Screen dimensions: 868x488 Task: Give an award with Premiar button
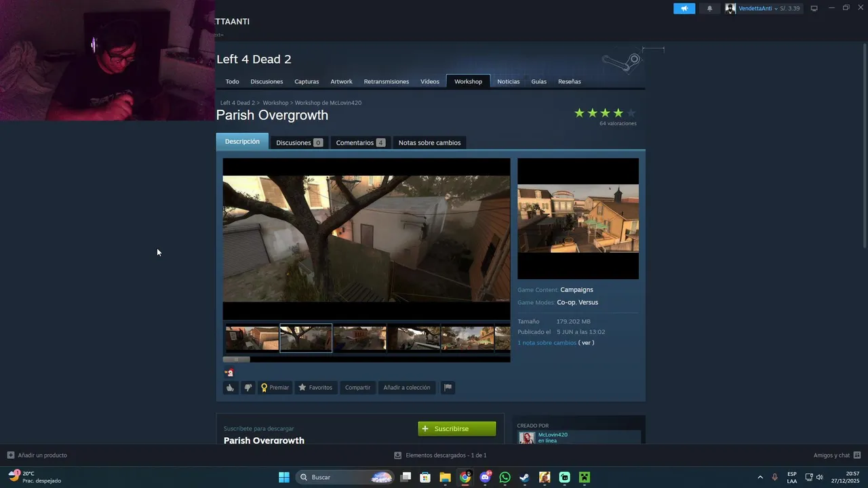pos(275,388)
